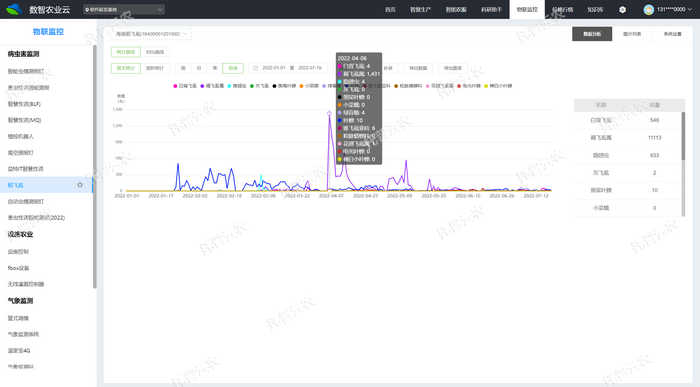This screenshot has height=387, width=700.
Task: Click the 导出图表 button
Action: pos(453,68)
